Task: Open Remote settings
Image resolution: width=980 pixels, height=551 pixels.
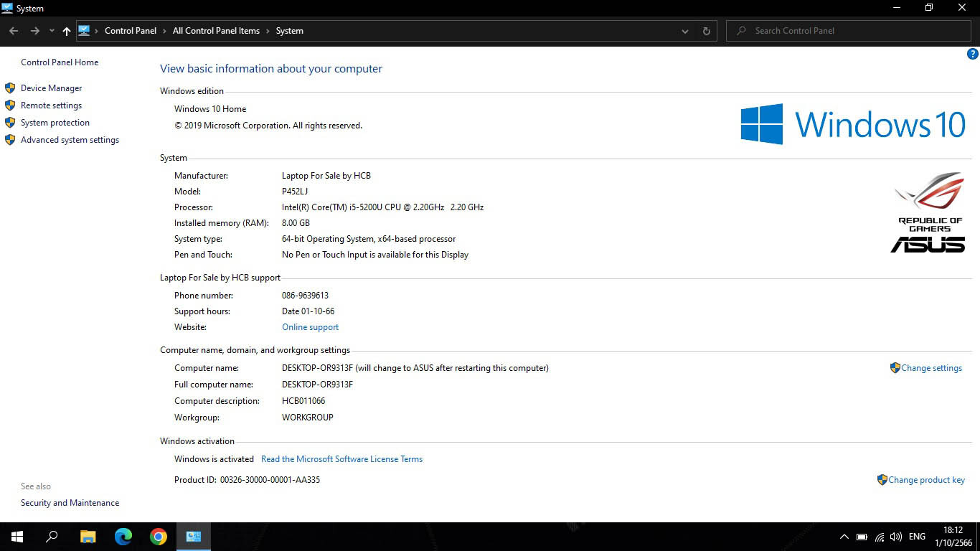Action: click(x=52, y=105)
